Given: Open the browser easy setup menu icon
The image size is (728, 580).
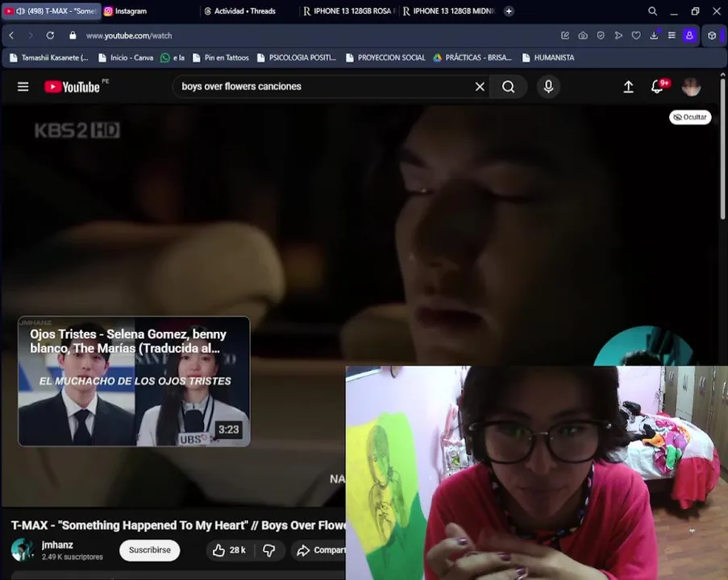Looking at the screenshot, I should [x=672, y=35].
